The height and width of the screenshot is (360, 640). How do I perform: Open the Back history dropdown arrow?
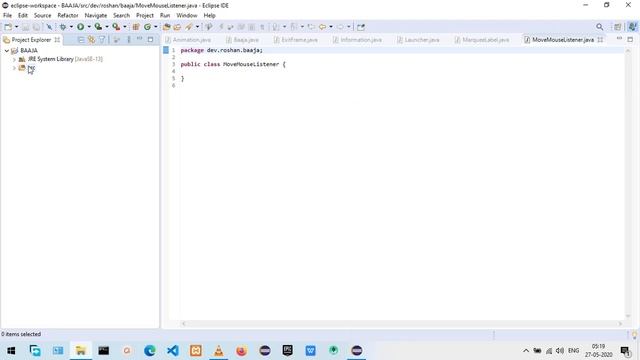coord(331,27)
